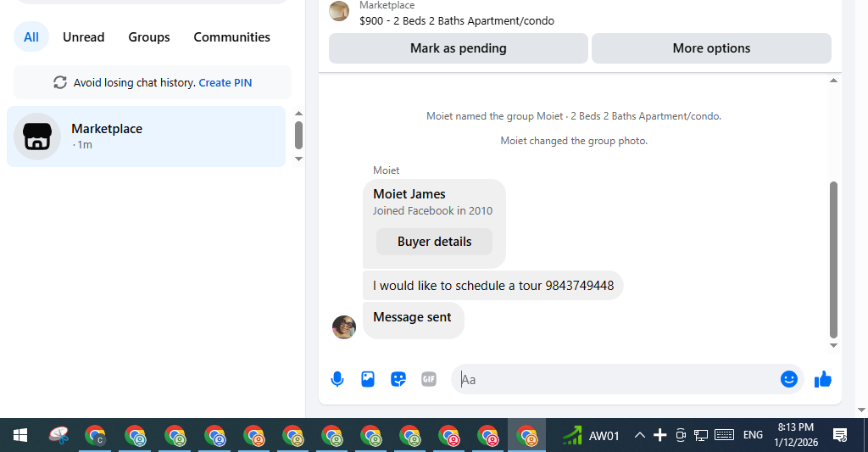Open the Communities filter tab

232,37
